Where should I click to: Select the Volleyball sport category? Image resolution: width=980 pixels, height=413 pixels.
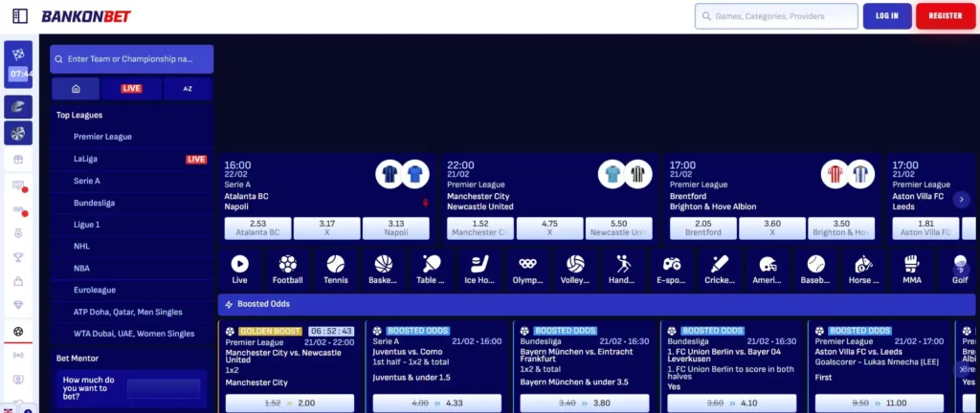pyautogui.click(x=575, y=270)
